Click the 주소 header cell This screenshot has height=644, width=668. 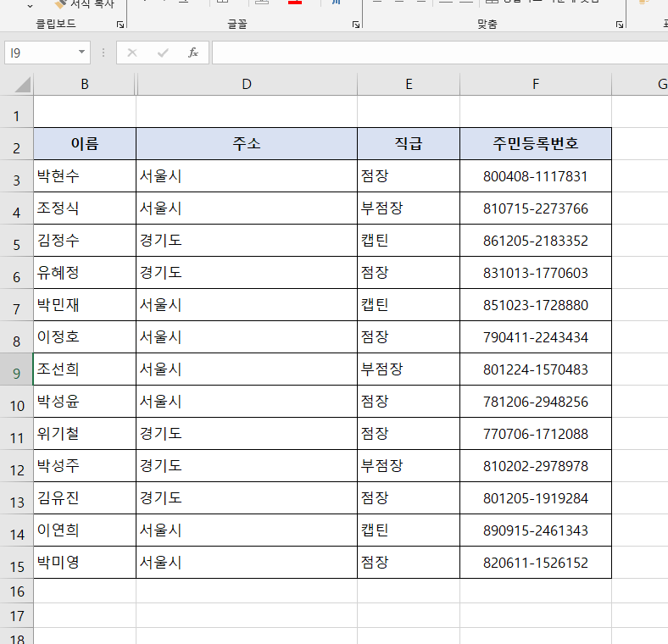coord(247,143)
